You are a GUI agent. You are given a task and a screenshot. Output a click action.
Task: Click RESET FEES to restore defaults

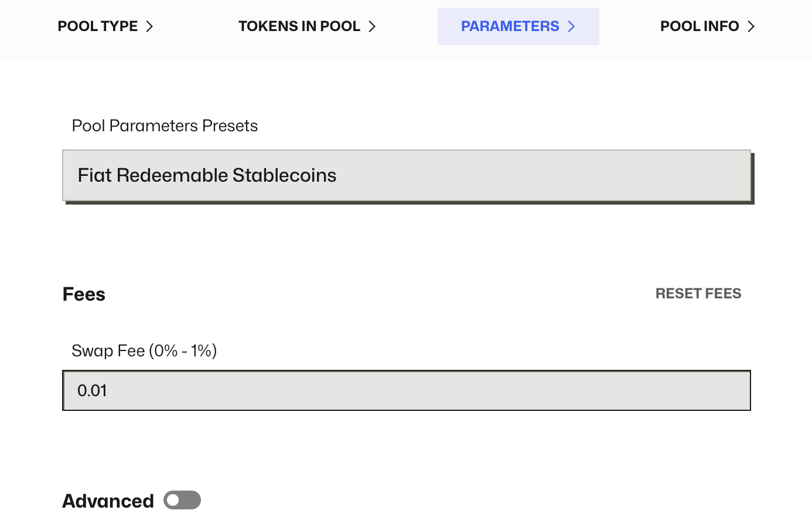(x=698, y=293)
